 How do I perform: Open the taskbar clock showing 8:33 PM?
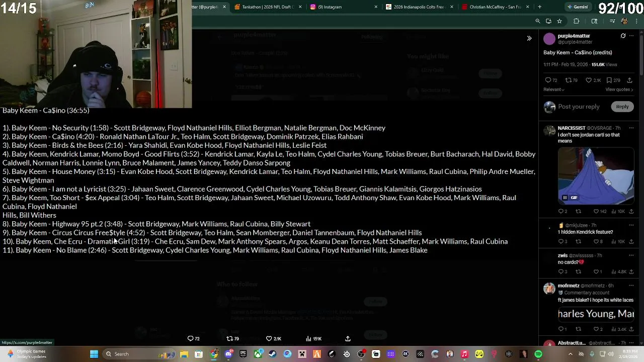click(628, 354)
